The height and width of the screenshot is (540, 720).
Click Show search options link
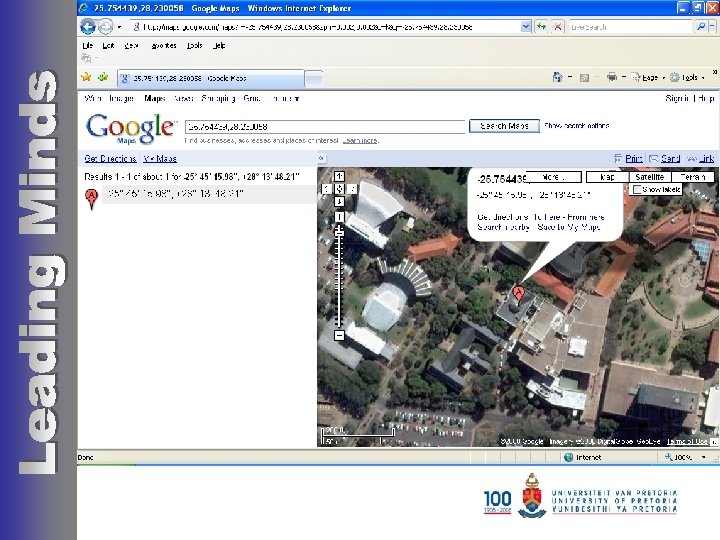pyautogui.click(x=577, y=125)
